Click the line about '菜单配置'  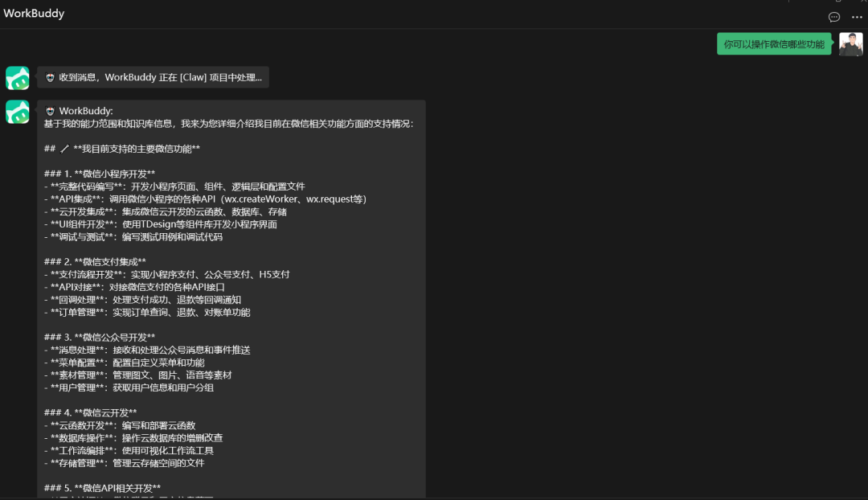[125, 363]
